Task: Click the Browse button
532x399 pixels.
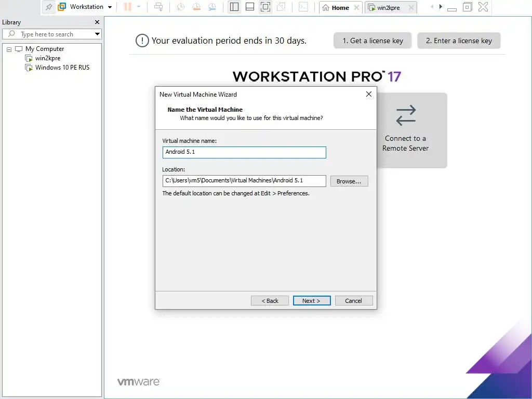Action: coord(349,181)
